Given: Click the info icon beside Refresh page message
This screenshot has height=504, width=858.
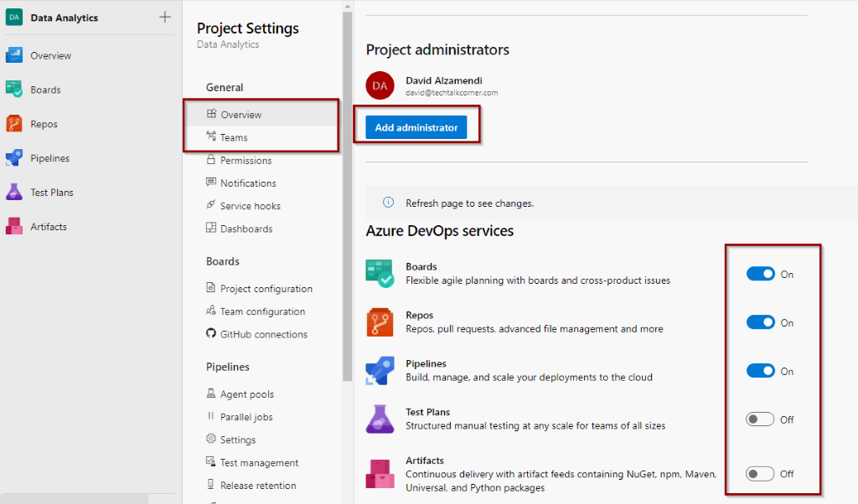Looking at the screenshot, I should 388,203.
